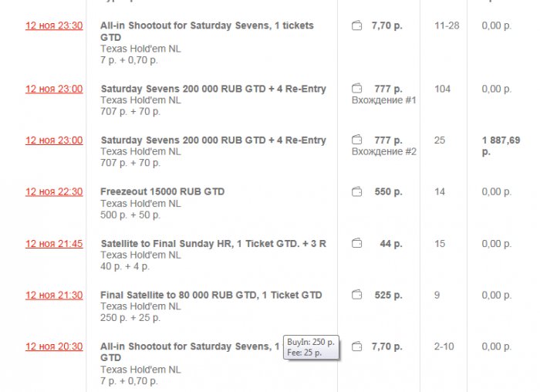The image size is (540, 392).
Task: Select Final Satellite to 80 000 RUB GTD title
Action: point(211,295)
